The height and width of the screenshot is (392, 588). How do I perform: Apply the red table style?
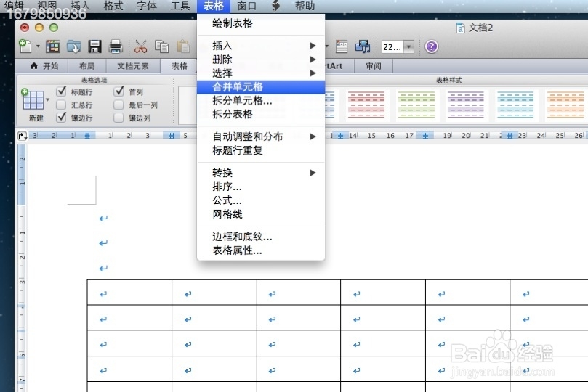pos(366,105)
